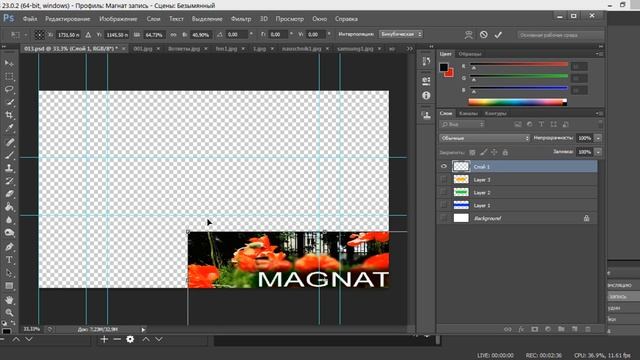
Task: Show Background layer via its visibility box
Action: (x=444, y=218)
